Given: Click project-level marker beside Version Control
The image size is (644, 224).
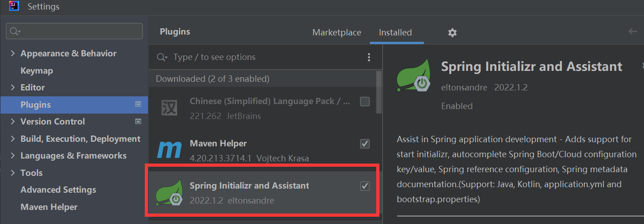Looking at the screenshot, I should pyautogui.click(x=138, y=121).
